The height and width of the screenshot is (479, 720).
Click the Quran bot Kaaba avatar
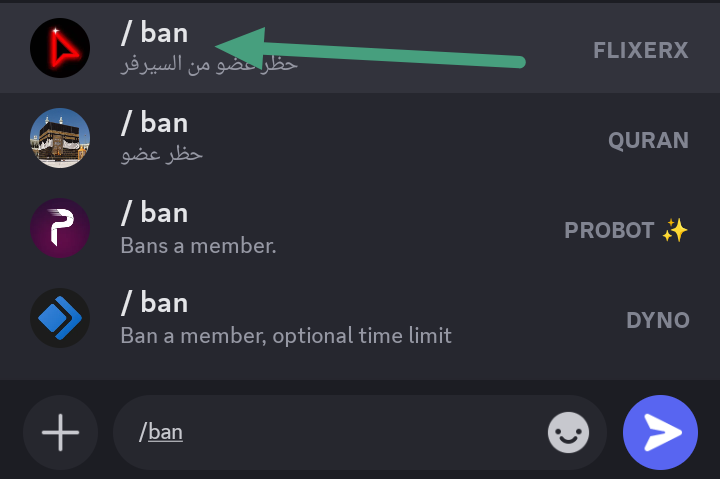click(x=60, y=138)
